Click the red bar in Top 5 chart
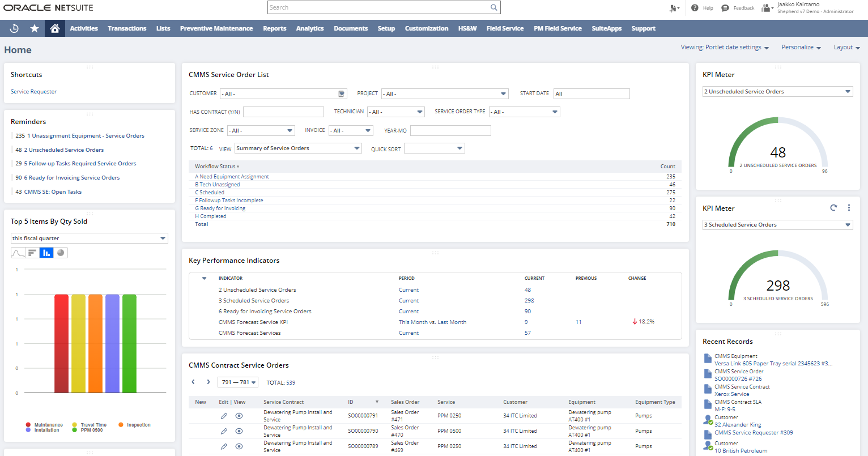The height and width of the screenshot is (456, 868). [x=62, y=343]
